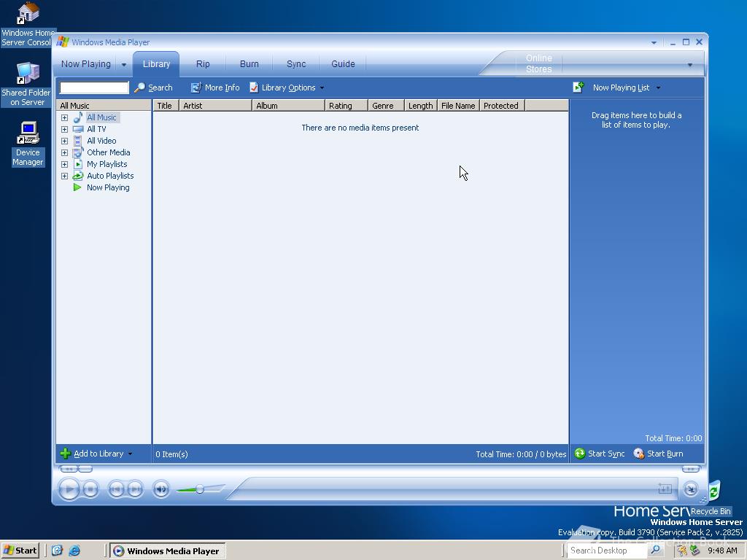Switch to skin mode using bottom-right round button
Image resolution: width=747 pixels, height=560 pixels.
[x=690, y=489]
